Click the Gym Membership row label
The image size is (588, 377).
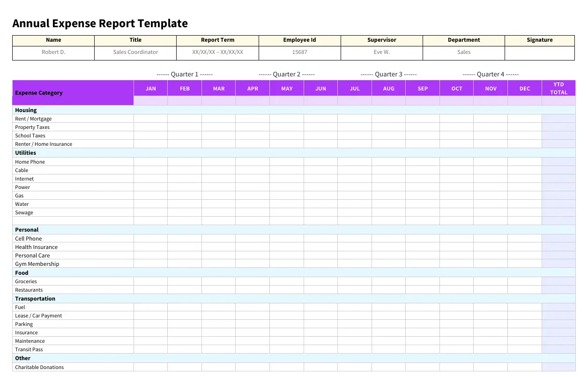tap(37, 264)
